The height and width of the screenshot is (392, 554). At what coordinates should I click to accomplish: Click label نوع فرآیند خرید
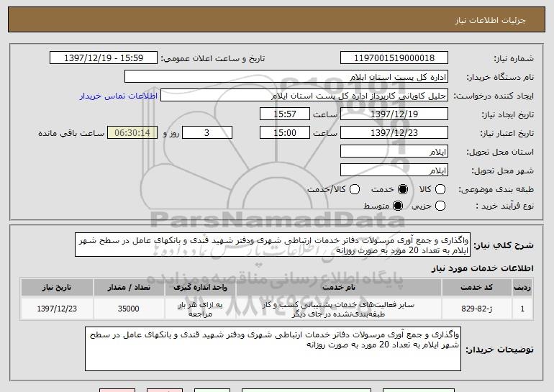pos(505,206)
